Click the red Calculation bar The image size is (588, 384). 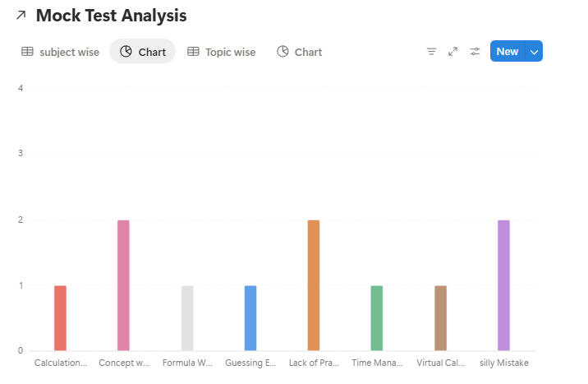tap(60, 318)
